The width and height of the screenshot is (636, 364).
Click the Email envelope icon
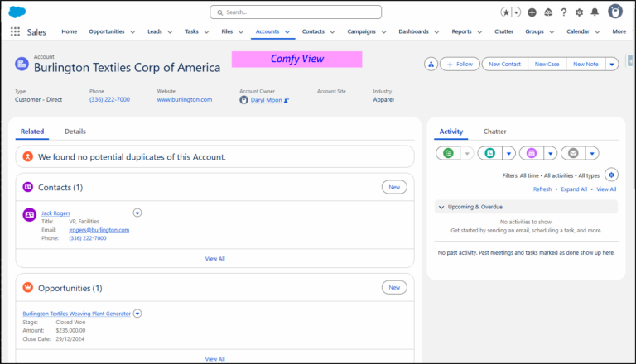click(573, 153)
